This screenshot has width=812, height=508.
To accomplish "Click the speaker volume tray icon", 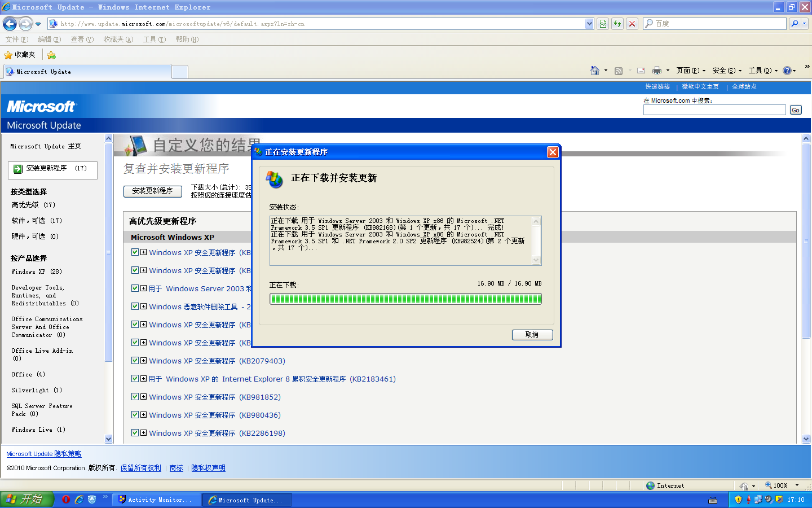I will point(769,500).
